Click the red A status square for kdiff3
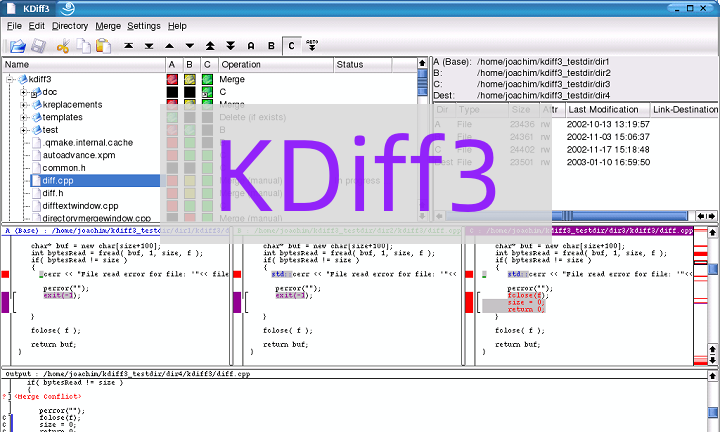Image resolution: width=720 pixels, height=432 pixels. tap(171, 79)
